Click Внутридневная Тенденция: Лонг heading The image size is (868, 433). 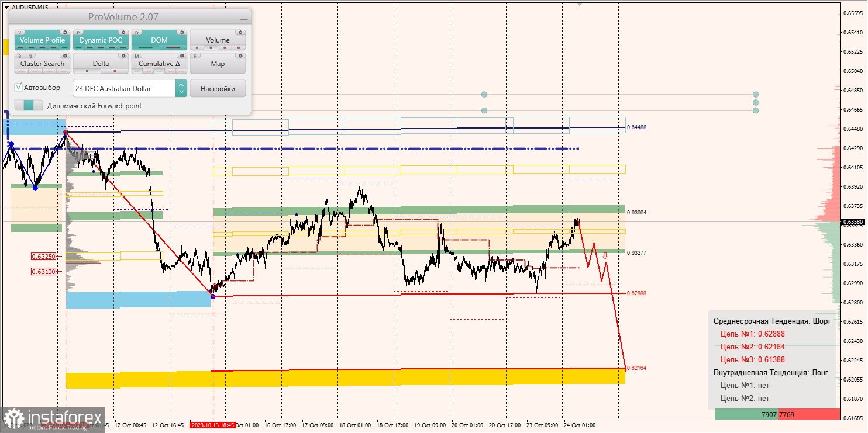[x=771, y=373]
